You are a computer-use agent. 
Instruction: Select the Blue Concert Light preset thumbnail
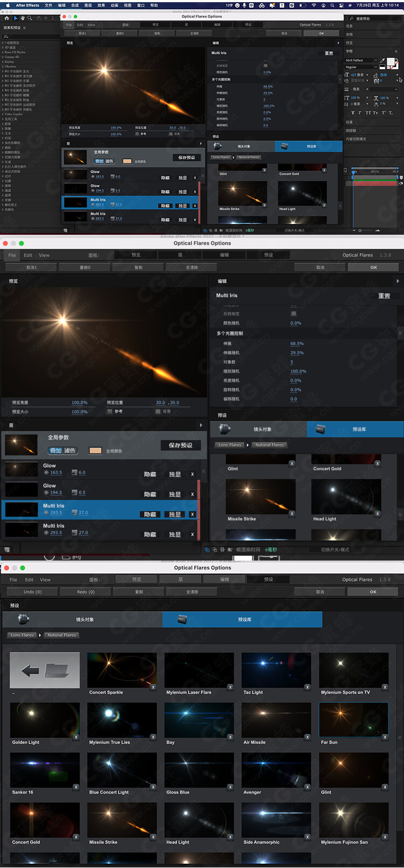point(122,770)
